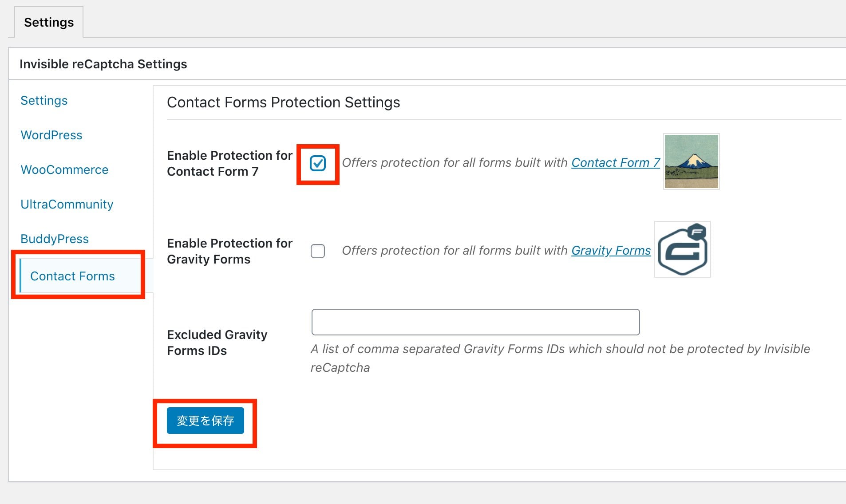Focus the Excluded Gravity Forms IDs field

pos(475,322)
